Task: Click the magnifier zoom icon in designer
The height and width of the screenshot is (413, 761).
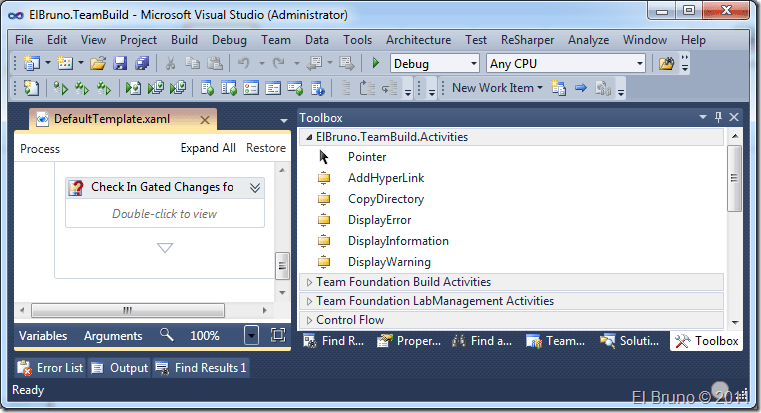Action: tap(166, 336)
